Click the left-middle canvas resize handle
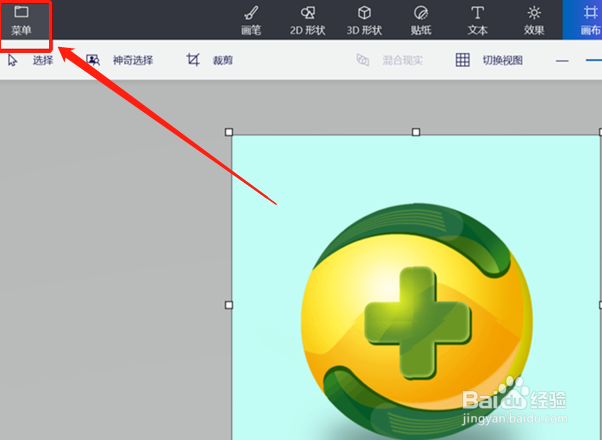Screen dimensions: 602x440 (229, 305)
